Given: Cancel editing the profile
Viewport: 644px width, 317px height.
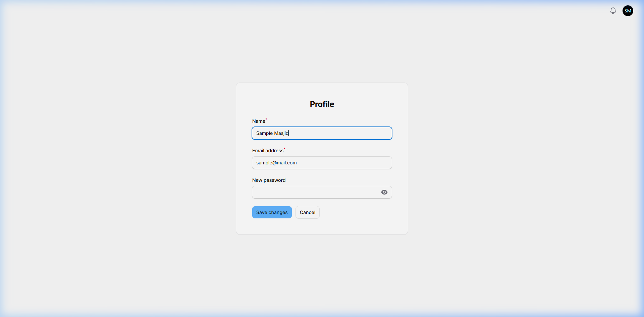Looking at the screenshot, I should pyautogui.click(x=307, y=212).
